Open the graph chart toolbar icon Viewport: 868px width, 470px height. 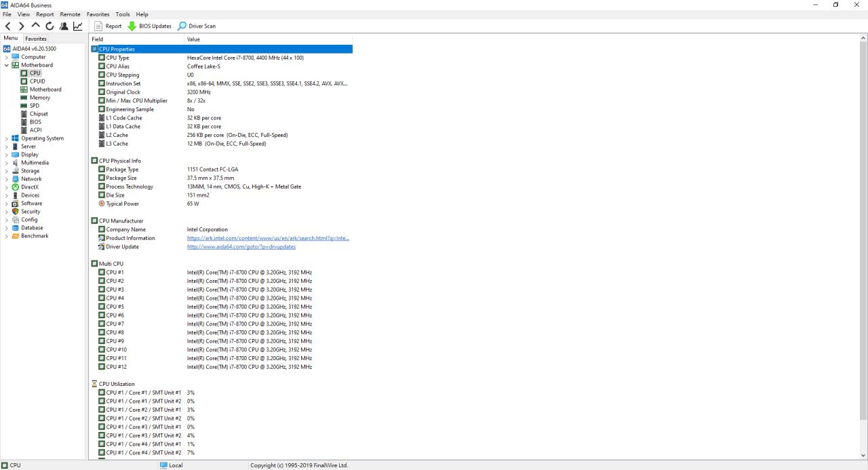click(78, 26)
